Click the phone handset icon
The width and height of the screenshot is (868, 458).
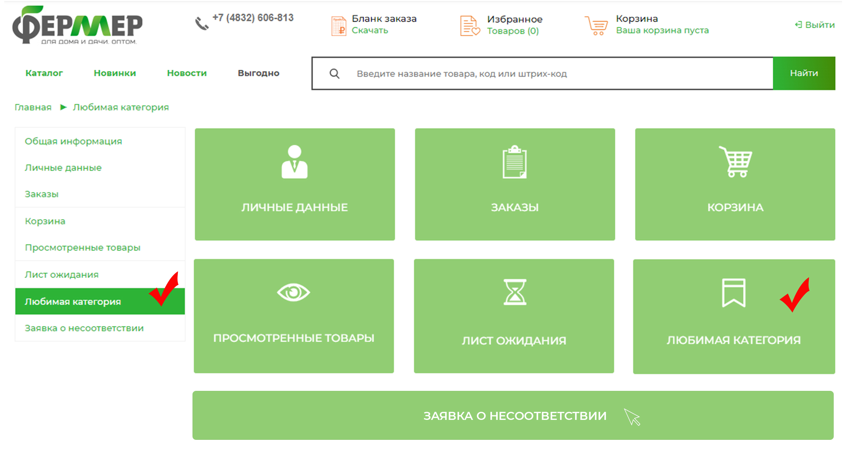pos(202,23)
